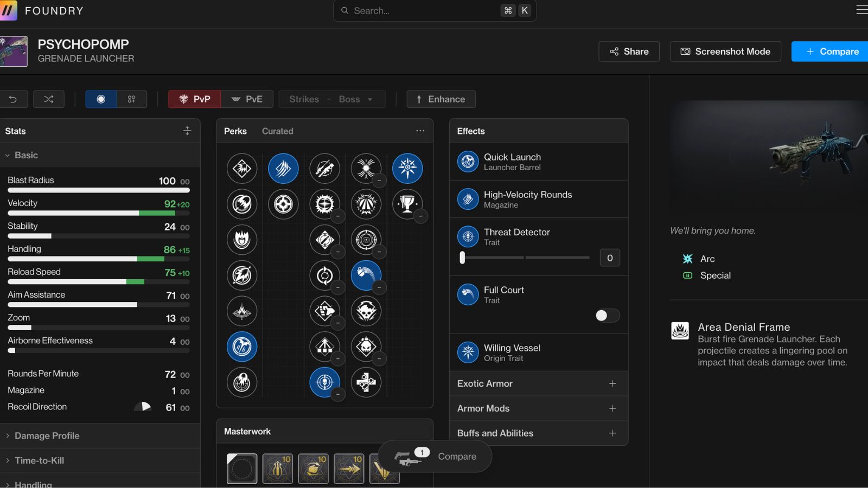The width and height of the screenshot is (868, 488).
Task: Toggle the minus badge on Full Court perk
Action: [379, 287]
